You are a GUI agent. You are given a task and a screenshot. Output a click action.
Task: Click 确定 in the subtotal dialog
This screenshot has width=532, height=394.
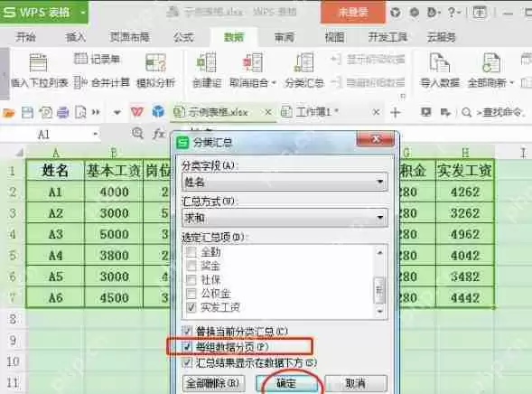pyautogui.click(x=287, y=383)
